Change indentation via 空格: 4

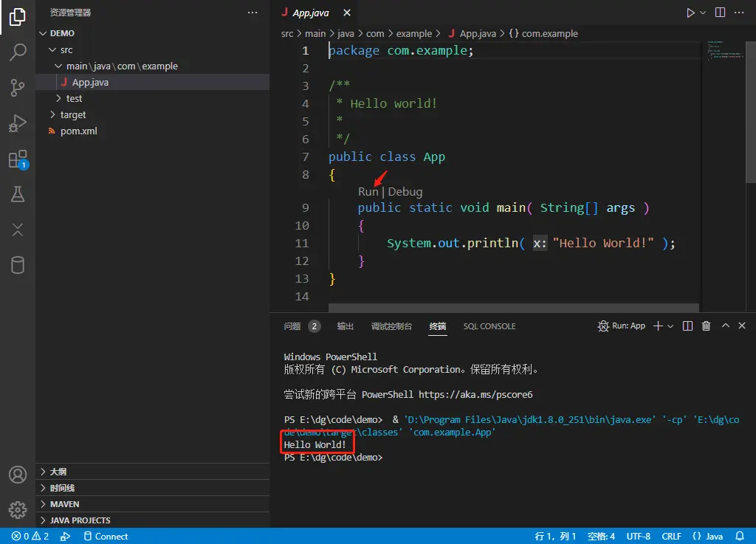tap(601, 537)
